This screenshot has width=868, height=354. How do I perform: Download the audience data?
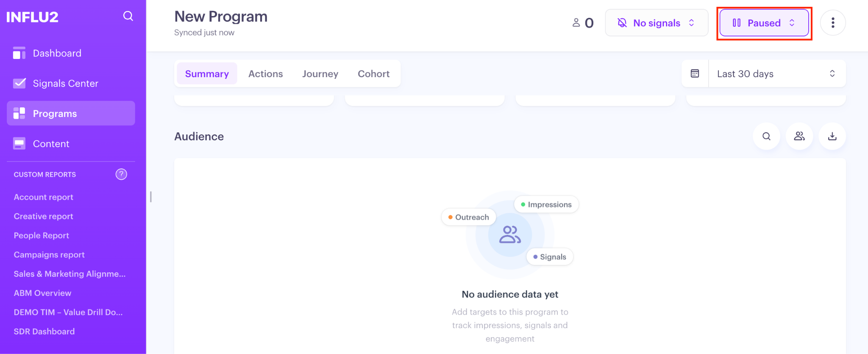[x=832, y=136]
